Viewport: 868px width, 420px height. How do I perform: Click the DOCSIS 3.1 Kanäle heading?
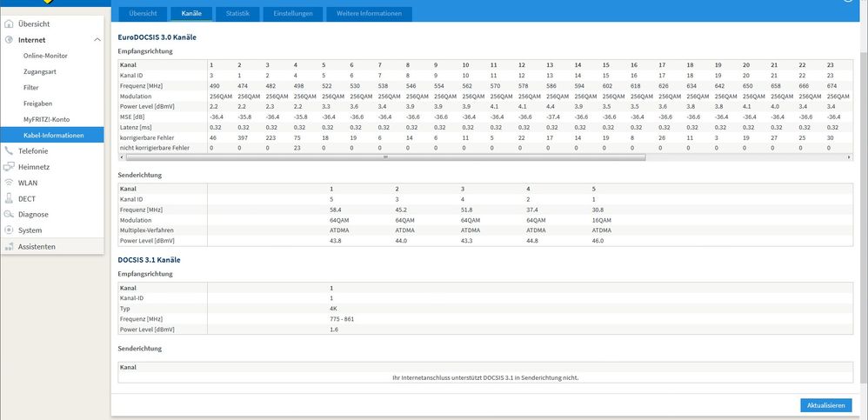click(149, 259)
